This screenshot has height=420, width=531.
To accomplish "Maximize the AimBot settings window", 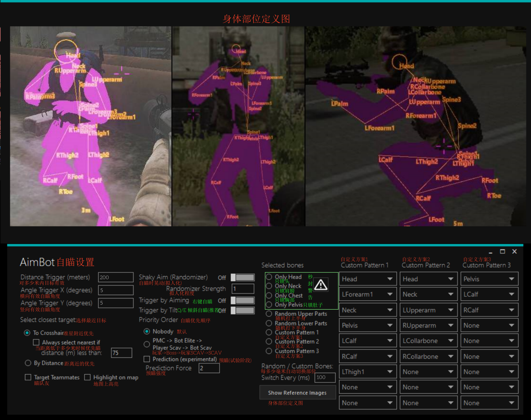I will 502,251.
